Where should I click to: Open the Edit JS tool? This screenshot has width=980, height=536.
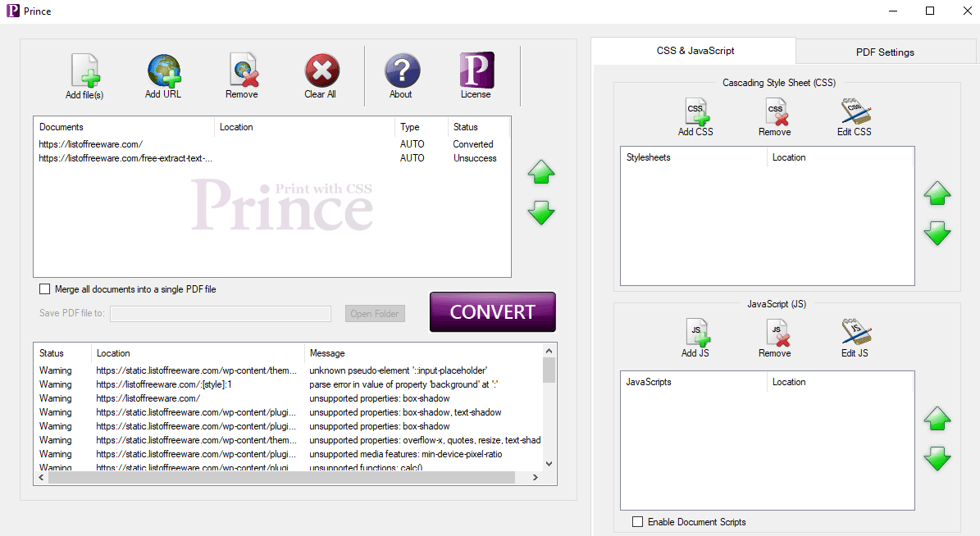tap(855, 333)
